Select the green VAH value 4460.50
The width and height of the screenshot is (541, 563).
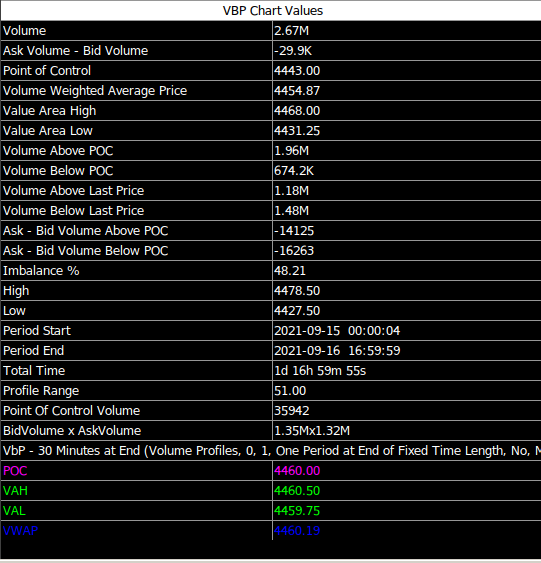[x=297, y=491]
